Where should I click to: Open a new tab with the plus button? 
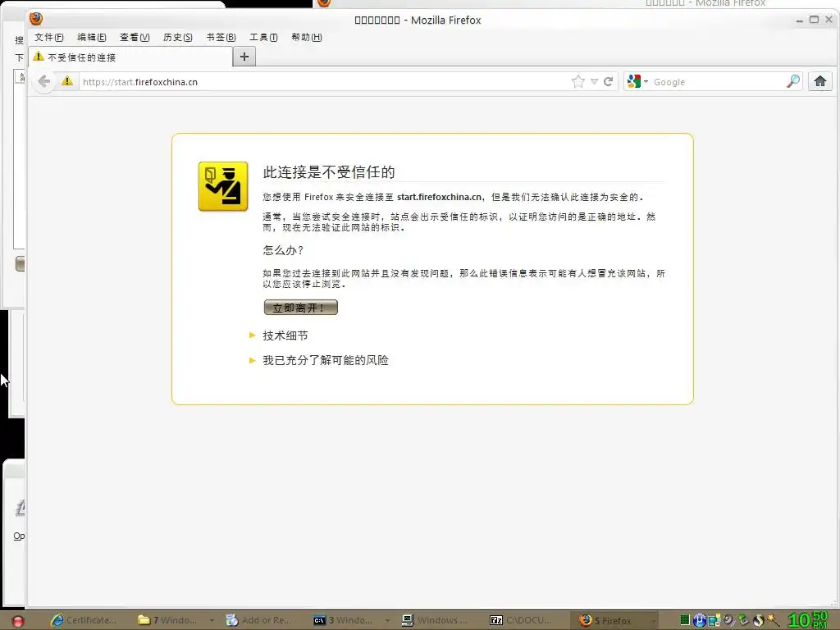click(x=244, y=57)
